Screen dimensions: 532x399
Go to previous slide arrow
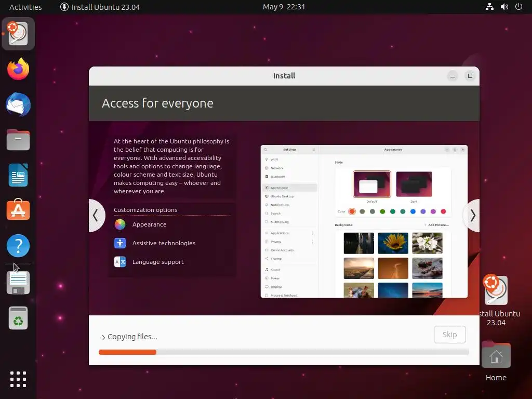96,216
